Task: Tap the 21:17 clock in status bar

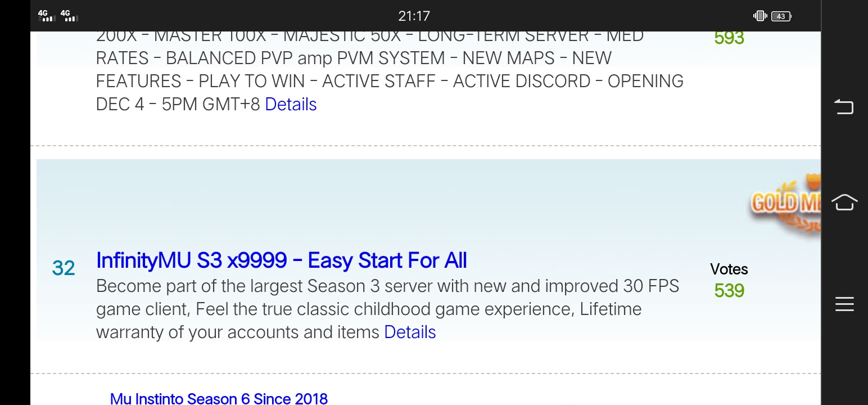Action: (x=414, y=16)
